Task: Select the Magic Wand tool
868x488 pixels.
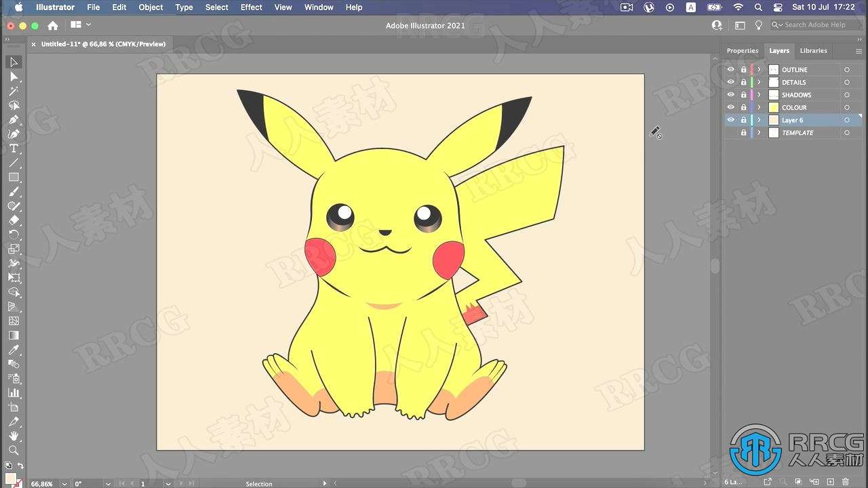Action: (14, 91)
